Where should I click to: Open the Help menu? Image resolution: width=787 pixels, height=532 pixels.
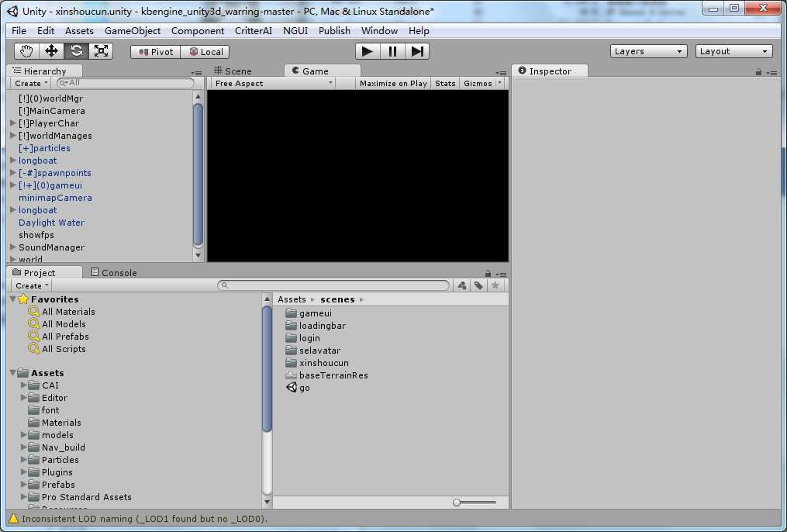419,30
